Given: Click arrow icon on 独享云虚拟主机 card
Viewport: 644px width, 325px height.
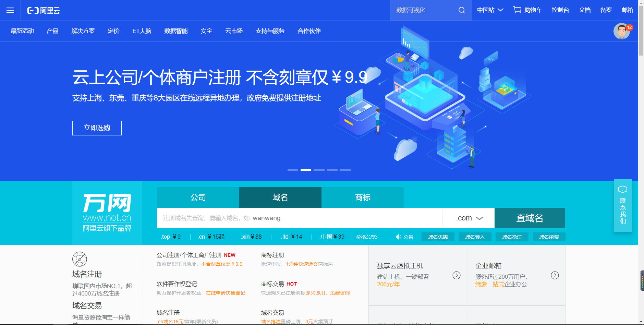Looking at the screenshot, I should coord(457,275).
